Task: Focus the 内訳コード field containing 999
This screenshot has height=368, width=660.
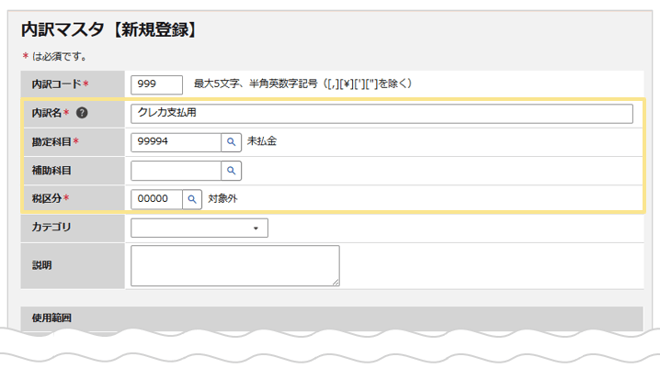Action: pyautogui.click(x=157, y=85)
